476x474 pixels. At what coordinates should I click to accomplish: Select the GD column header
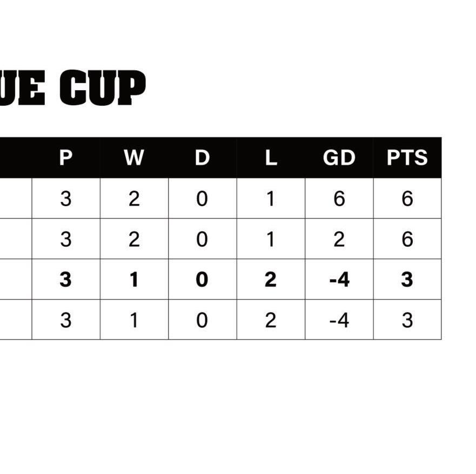339,158
